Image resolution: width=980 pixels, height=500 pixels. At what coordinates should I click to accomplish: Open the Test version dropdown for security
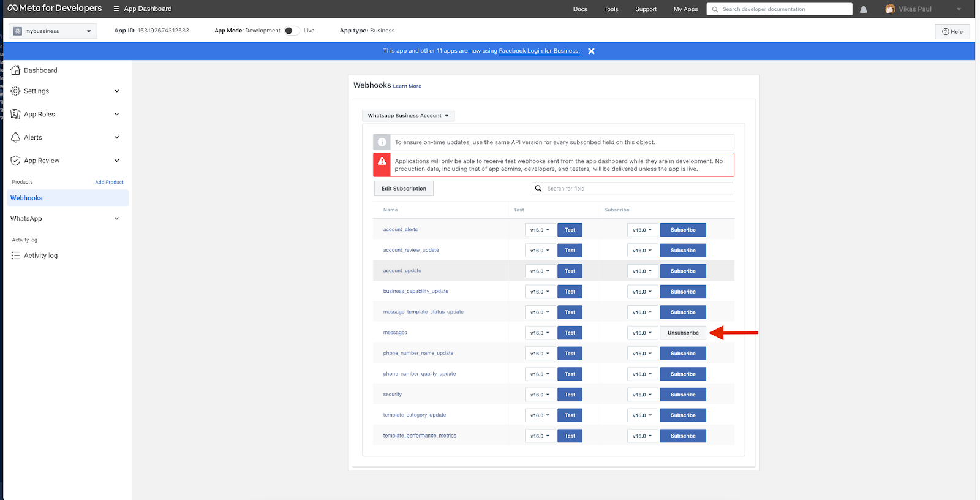point(540,395)
